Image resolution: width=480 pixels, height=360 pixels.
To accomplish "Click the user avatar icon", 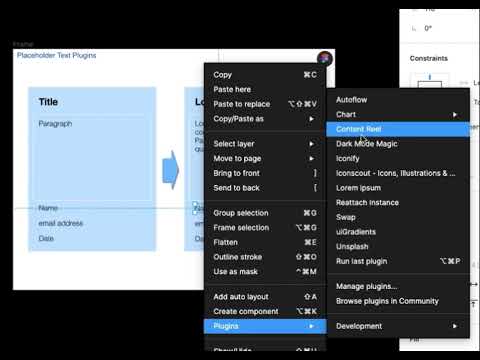I will 325,58.
